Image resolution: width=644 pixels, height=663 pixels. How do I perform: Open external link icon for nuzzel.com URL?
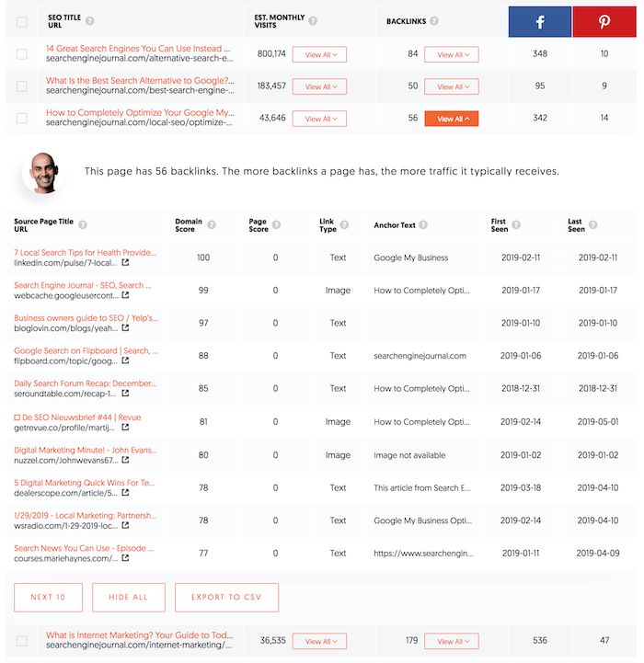[x=125, y=460]
